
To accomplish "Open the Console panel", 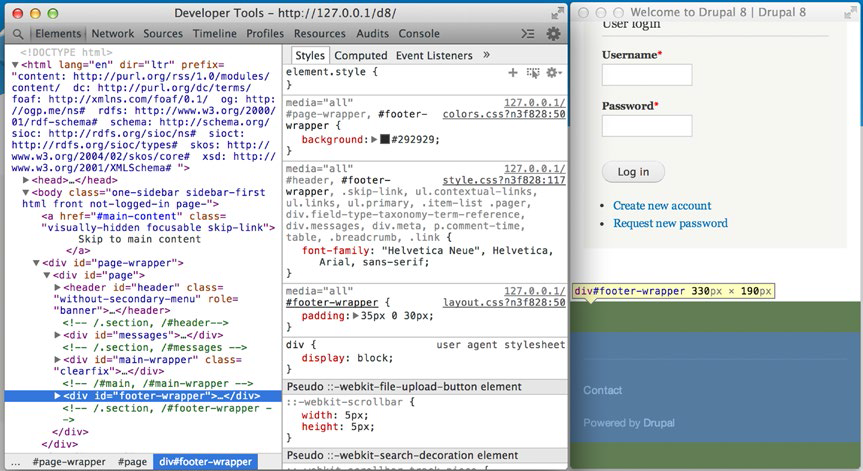I will click(419, 34).
